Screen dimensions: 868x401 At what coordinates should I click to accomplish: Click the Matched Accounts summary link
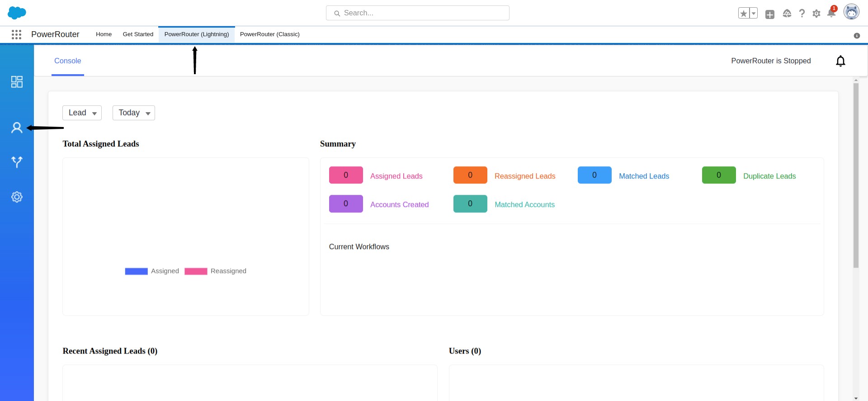[x=524, y=205]
